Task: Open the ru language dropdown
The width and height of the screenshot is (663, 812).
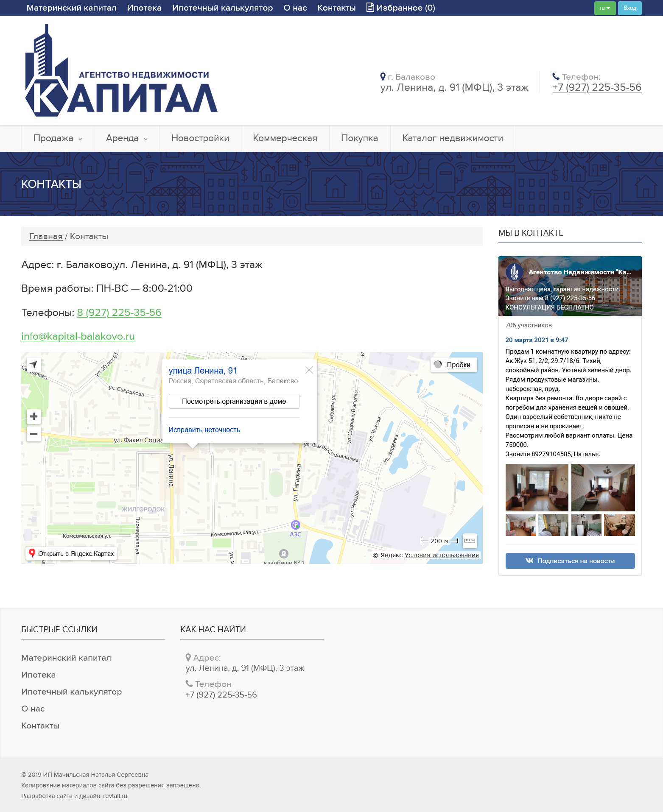Action: (604, 8)
